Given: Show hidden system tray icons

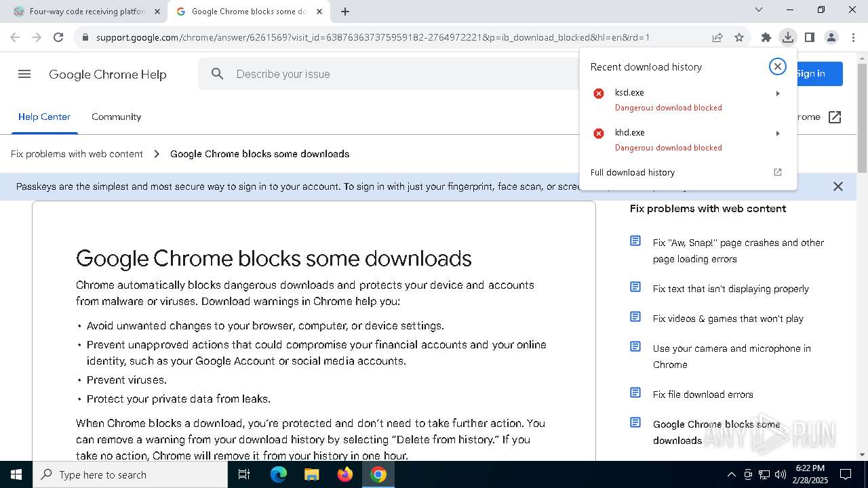Looking at the screenshot, I should [731, 474].
